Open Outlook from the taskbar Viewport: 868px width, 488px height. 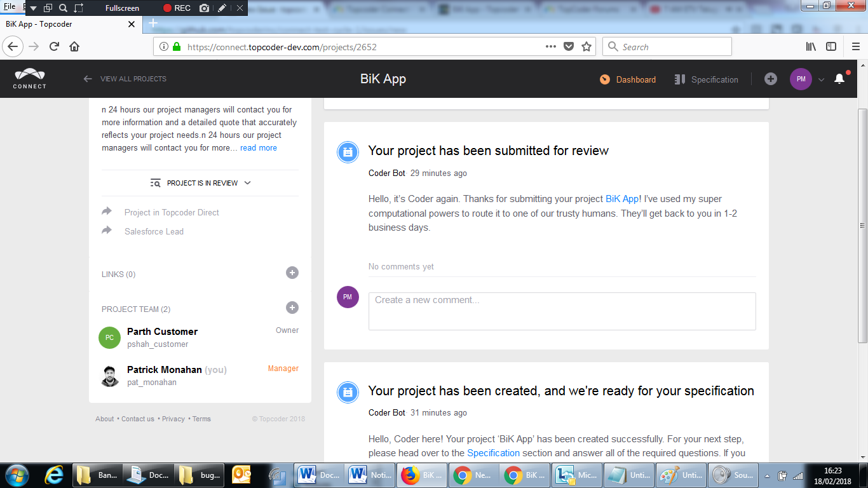[241, 475]
